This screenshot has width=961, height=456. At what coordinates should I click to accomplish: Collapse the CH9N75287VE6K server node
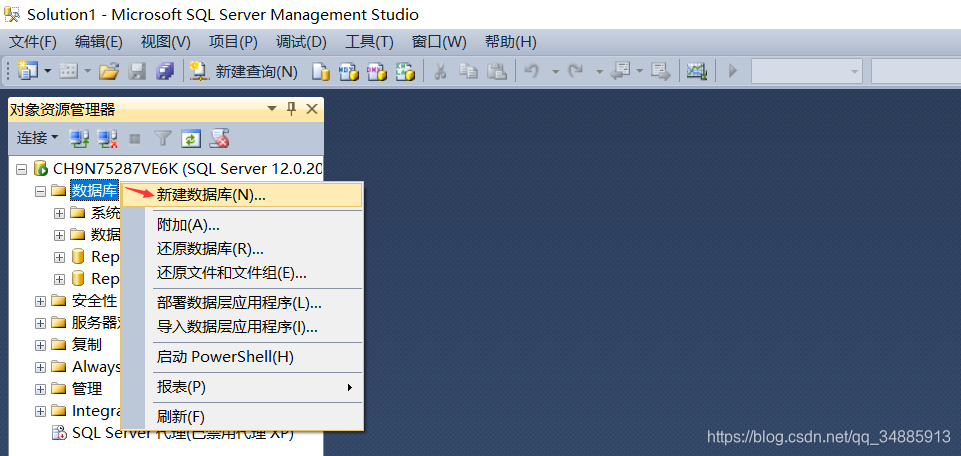[21, 169]
